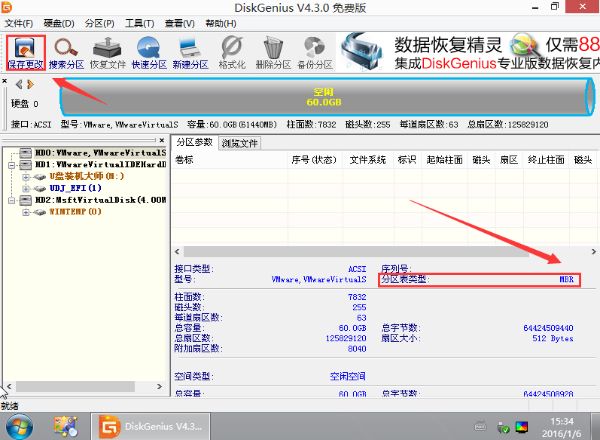The image size is (600, 440).
Task: Go to next disk arrow
Action: click(x=31, y=84)
